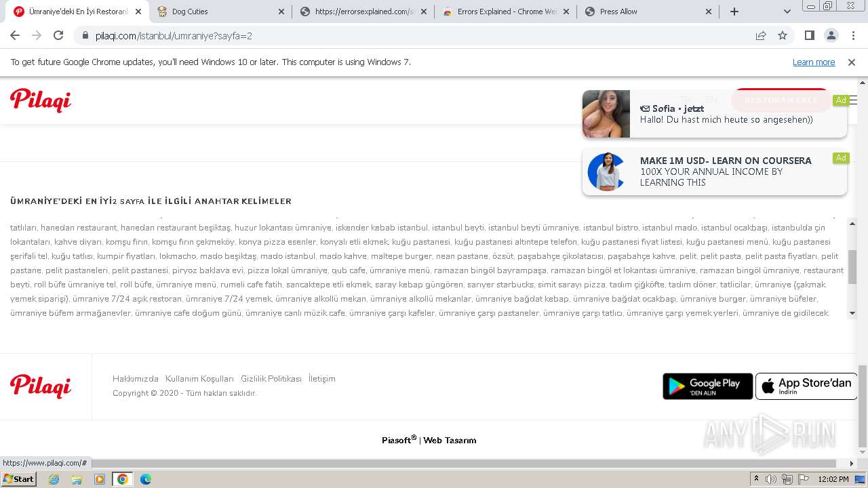View site information lock icon

pyautogui.click(x=85, y=35)
